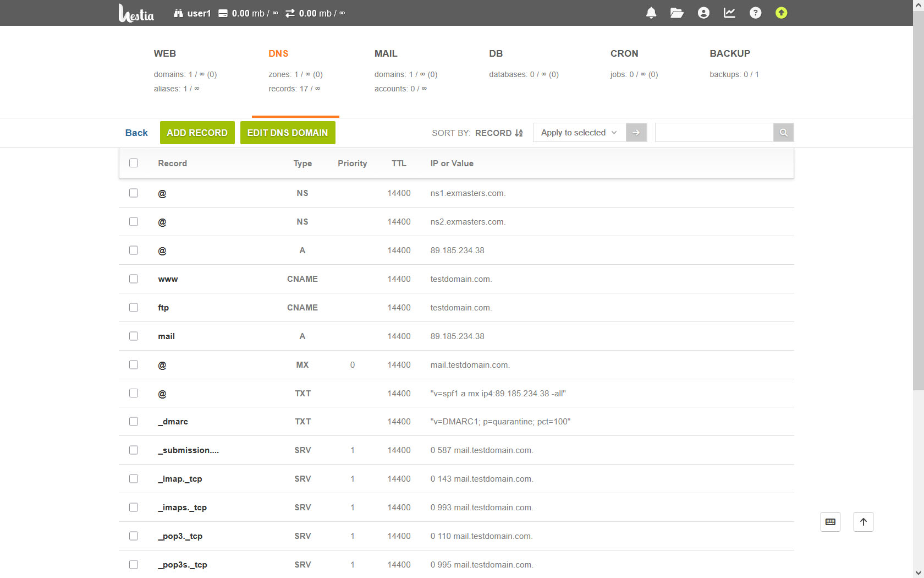
Task: Select the _dmarc TXT record checkbox
Action: [134, 421]
